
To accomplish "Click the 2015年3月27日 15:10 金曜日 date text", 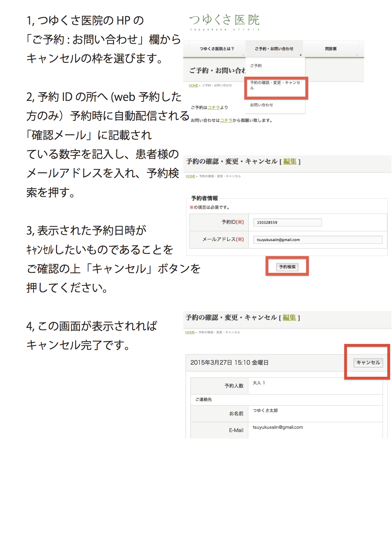I will coord(229,363).
